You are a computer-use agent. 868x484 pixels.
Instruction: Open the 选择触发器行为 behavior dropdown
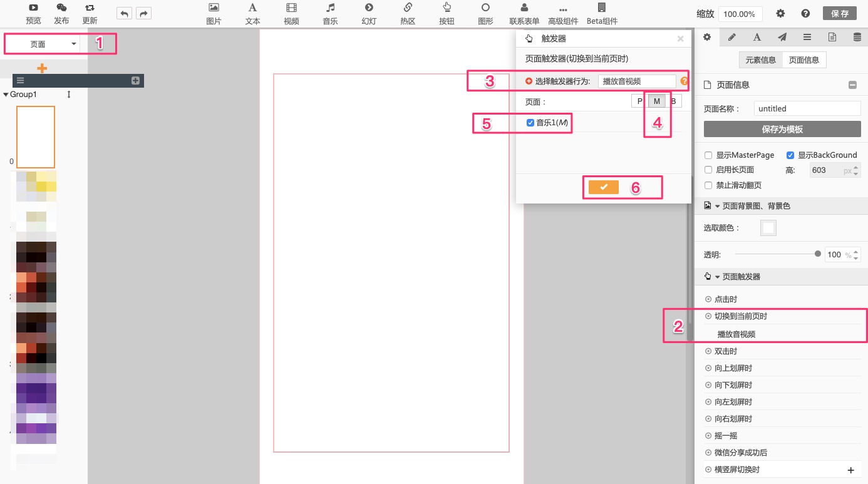tap(636, 81)
